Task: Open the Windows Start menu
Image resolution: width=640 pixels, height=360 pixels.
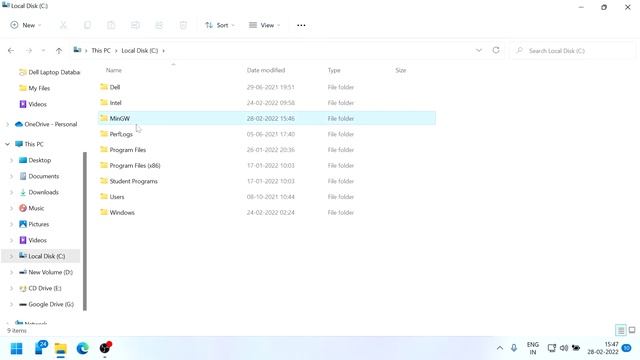Action: pyautogui.click(x=16, y=349)
